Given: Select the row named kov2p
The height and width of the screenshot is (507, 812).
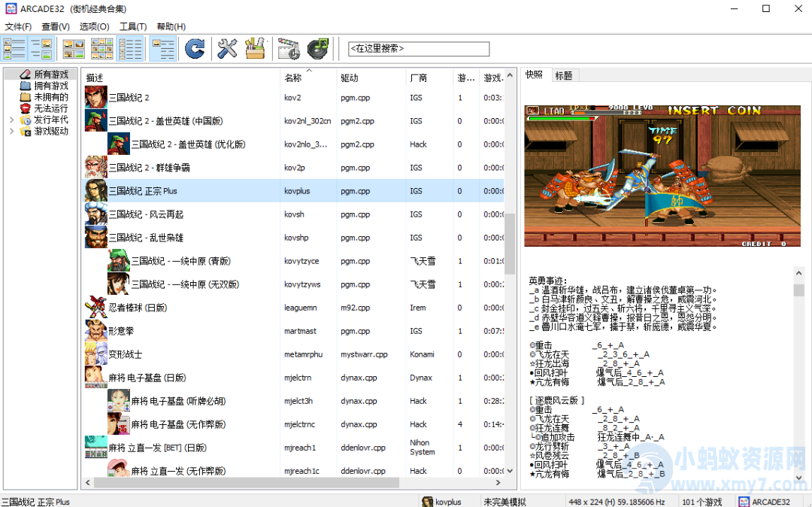Looking at the screenshot, I should (294, 167).
